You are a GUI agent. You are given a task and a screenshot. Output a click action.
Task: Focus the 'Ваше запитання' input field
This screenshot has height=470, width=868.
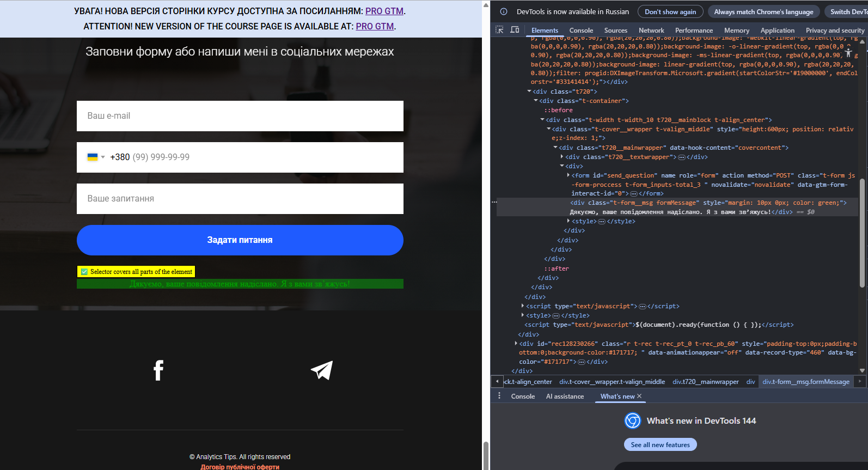(240, 199)
